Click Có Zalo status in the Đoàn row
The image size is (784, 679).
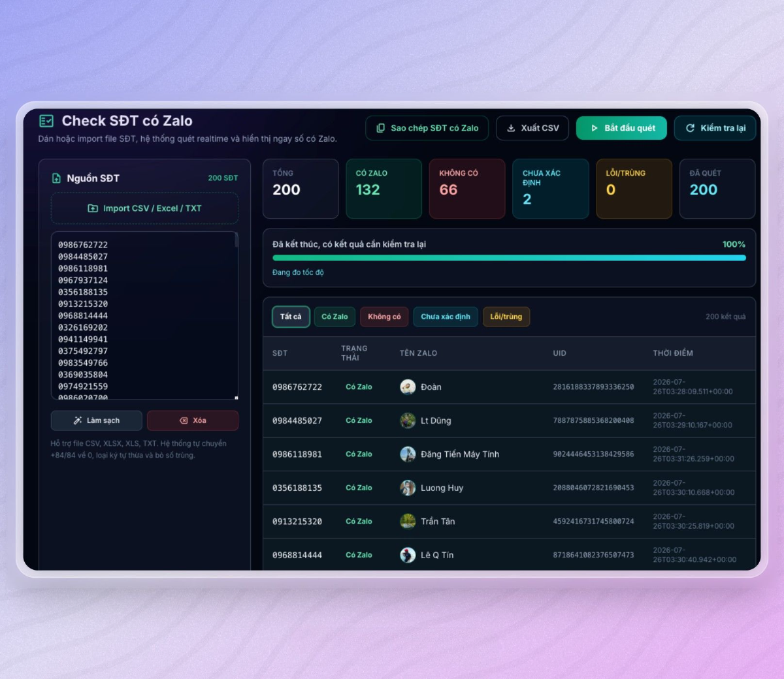click(x=359, y=387)
